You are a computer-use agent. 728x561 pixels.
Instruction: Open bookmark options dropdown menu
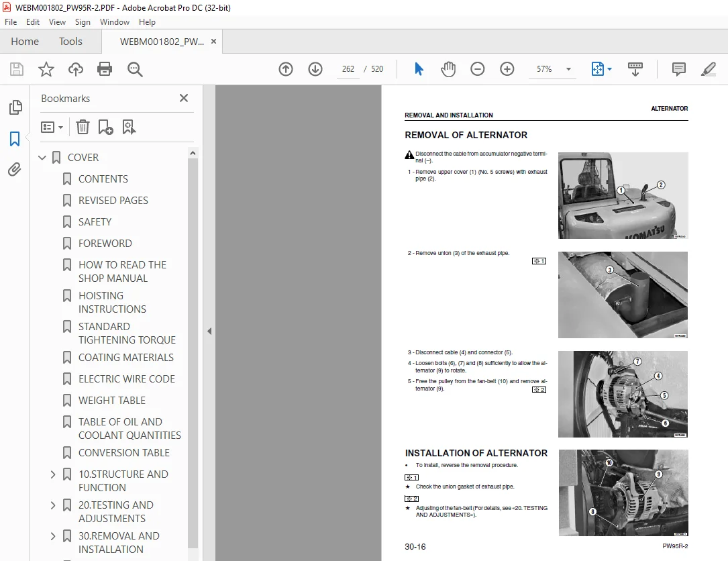click(52, 127)
